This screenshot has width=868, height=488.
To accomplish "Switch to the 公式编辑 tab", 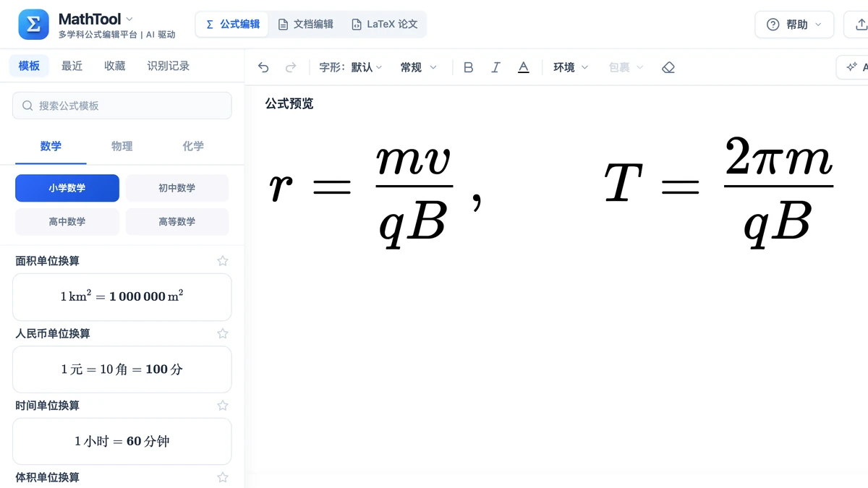I will (x=232, y=24).
